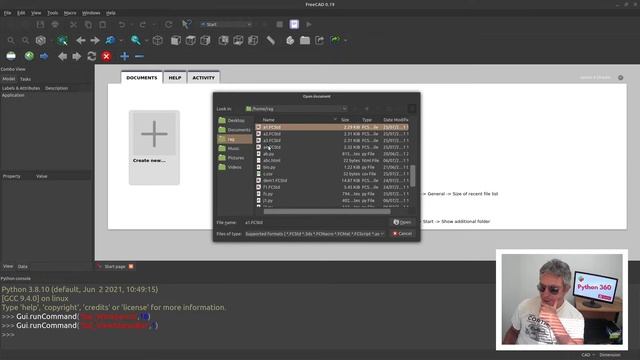Open the Macros dialog icon
The width and height of the screenshot is (640, 360).
click(294, 24)
